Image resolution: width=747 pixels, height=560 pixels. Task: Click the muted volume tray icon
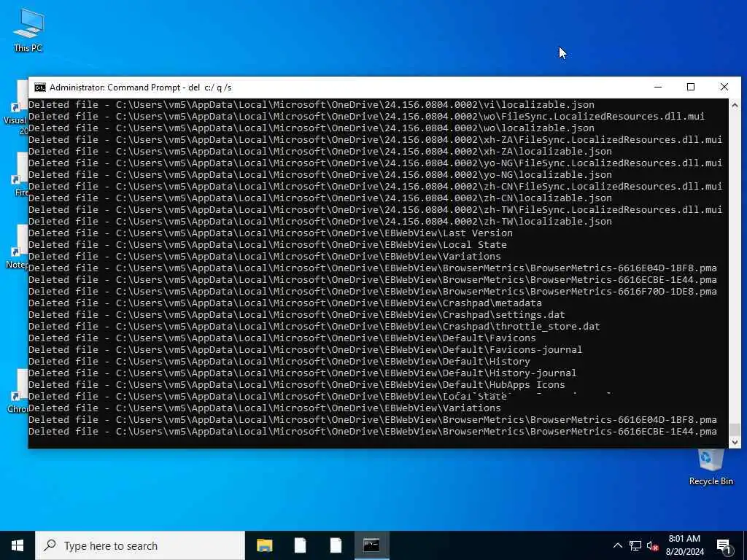pyautogui.click(x=652, y=545)
